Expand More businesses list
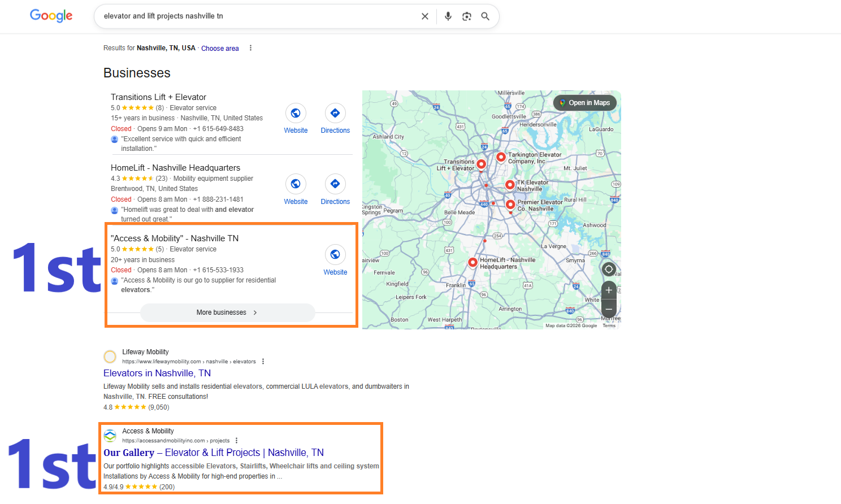This screenshot has width=841, height=504. coord(227,312)
